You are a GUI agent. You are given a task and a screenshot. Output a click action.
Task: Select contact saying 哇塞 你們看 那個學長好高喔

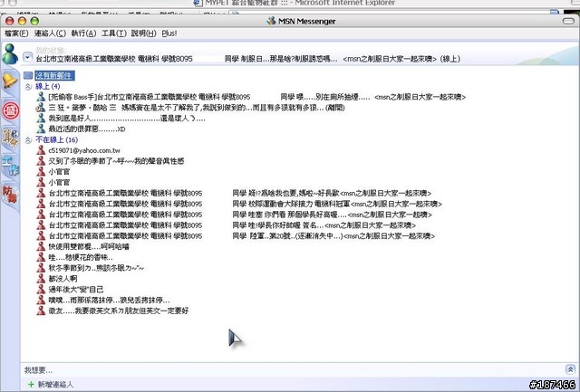(239, 215)
